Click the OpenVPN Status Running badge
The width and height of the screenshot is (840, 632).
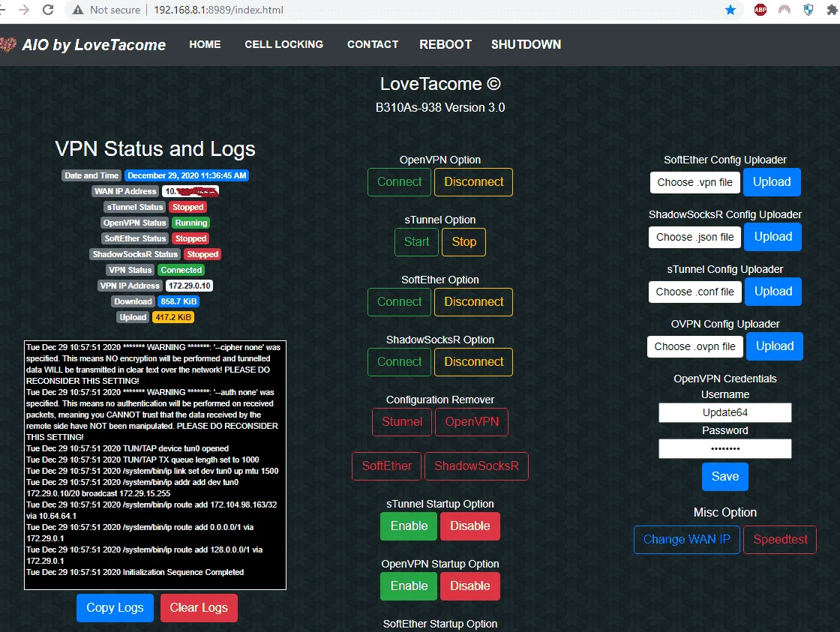pos(190,223)
